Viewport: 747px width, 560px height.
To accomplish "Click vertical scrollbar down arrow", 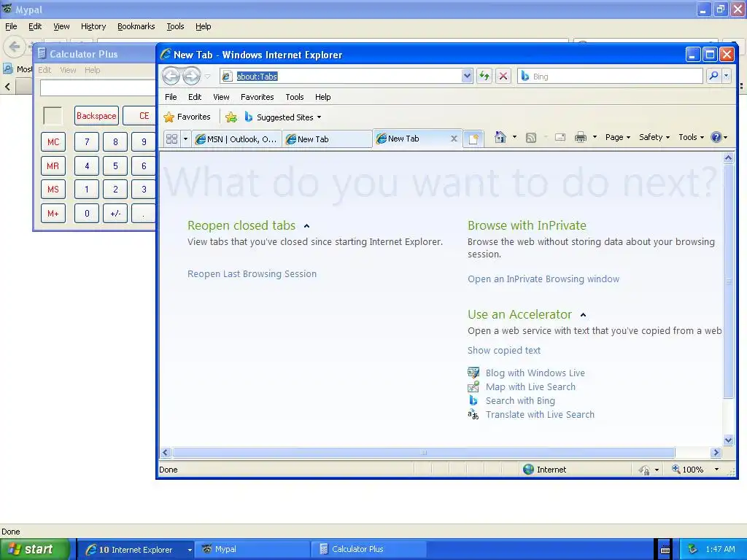I will click(729, 440).
